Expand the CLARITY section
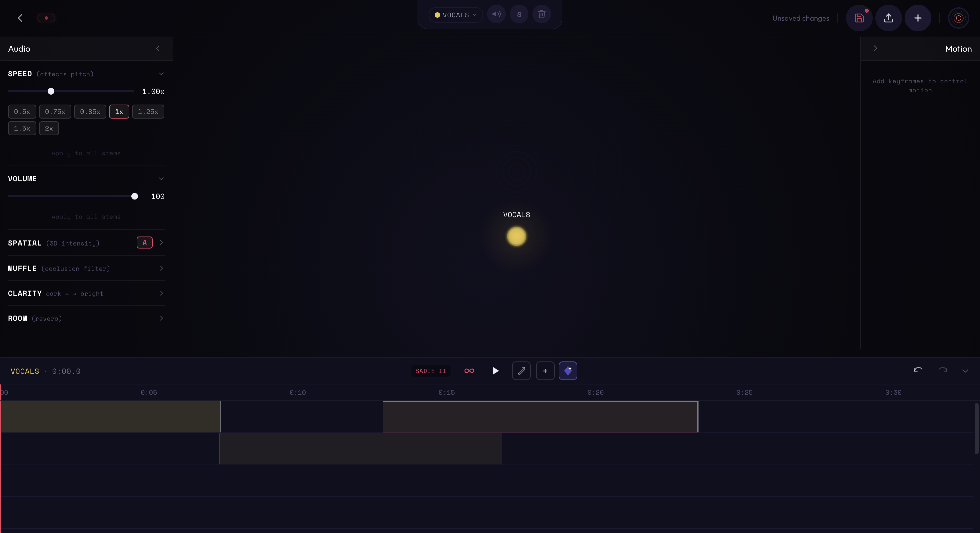The height and width of the screenshot is (533, 980). pyautogui.click(x=86, y=293)
